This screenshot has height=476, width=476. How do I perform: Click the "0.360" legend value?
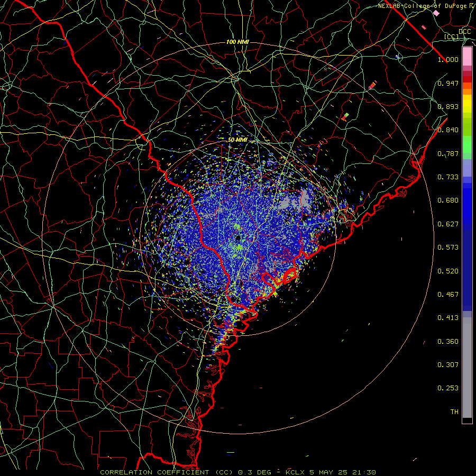[x=448, y=342]
